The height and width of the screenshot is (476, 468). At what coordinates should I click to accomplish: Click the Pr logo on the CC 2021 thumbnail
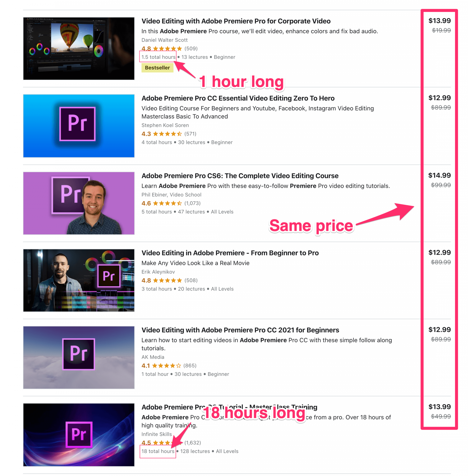point(79,354)
